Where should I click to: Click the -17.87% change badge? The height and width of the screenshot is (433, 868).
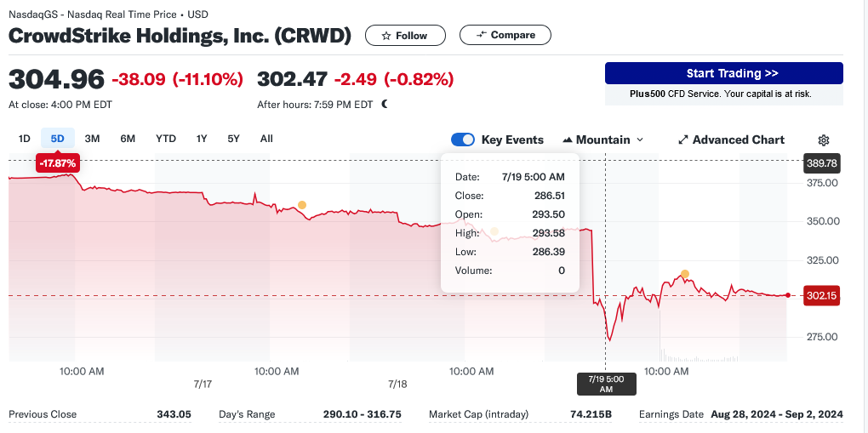[x=57, y=162]
